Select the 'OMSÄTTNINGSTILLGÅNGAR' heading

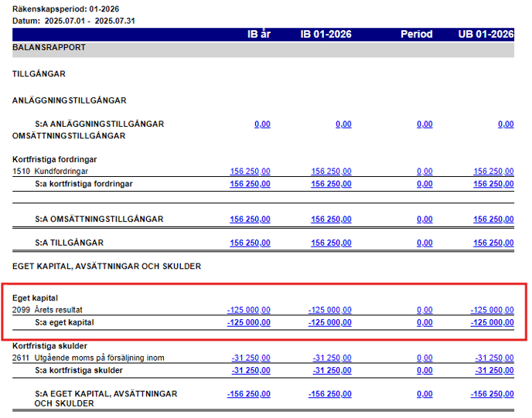pos(69,136)
